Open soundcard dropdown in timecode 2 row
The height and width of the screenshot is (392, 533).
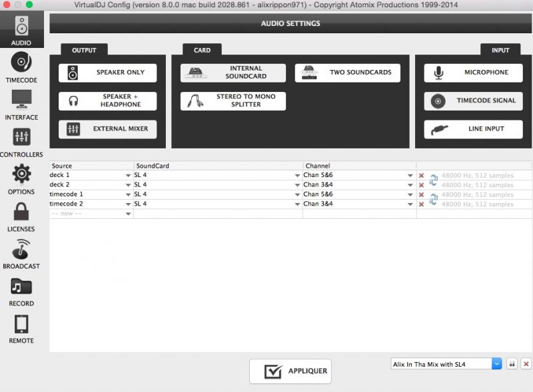pos(297,204)
